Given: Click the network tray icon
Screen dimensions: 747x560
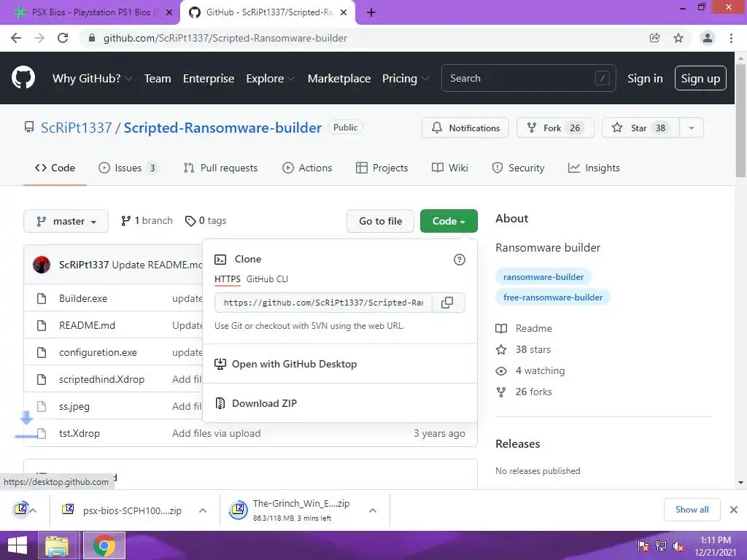Looking at the screenshot, I should (661, 546).
